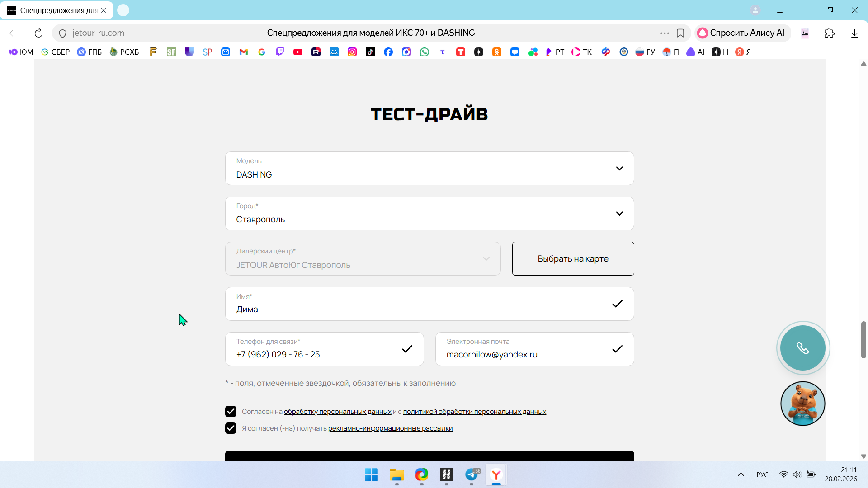
Task: Open the browser extensions puzzle icon
Action: tap(829, 33)
